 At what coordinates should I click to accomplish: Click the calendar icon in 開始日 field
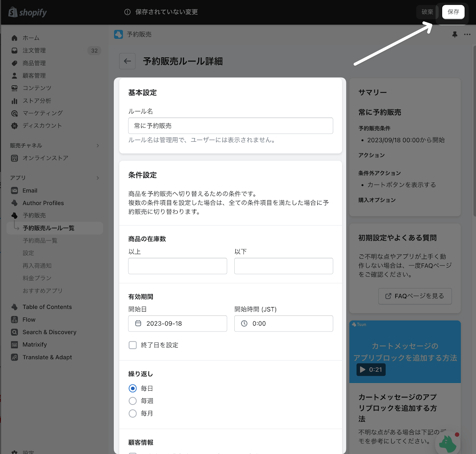tap(138, 323)
